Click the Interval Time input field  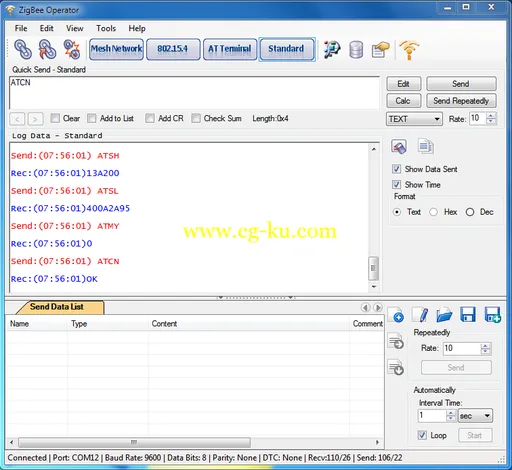(432, 416)
